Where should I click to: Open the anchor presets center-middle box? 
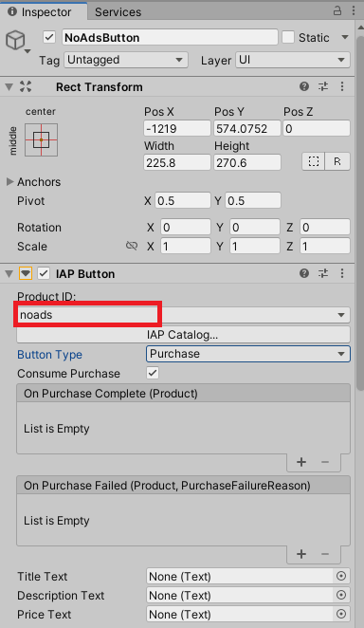[41, 139]
